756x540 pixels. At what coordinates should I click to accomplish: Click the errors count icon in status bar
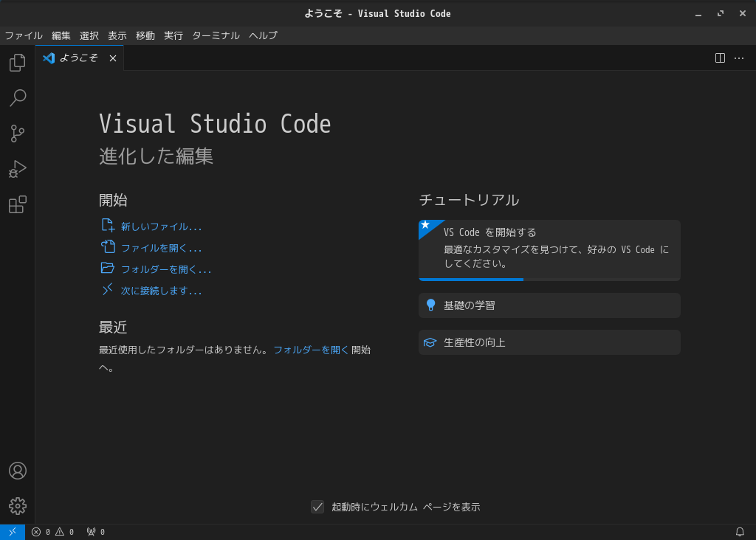coord(36,532)
